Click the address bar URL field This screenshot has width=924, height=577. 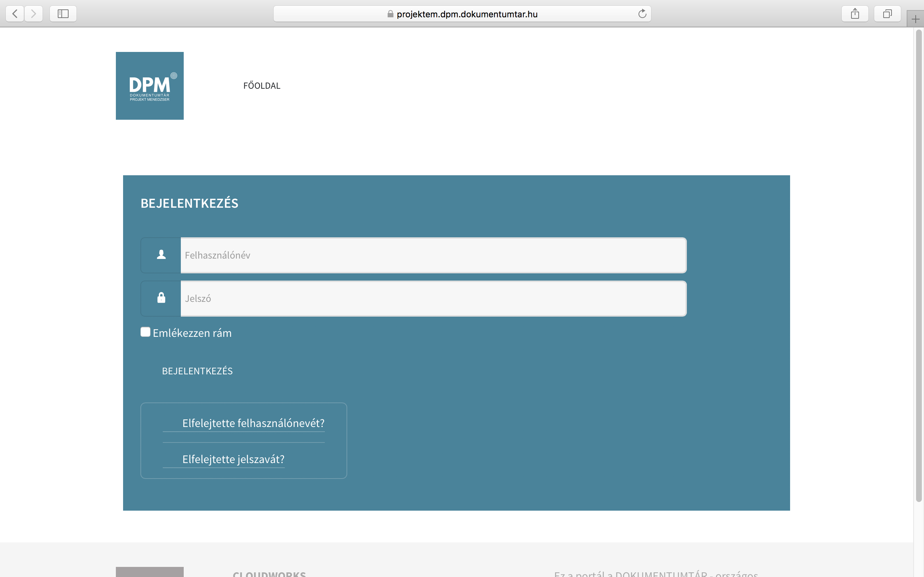(x=467, y=14)
